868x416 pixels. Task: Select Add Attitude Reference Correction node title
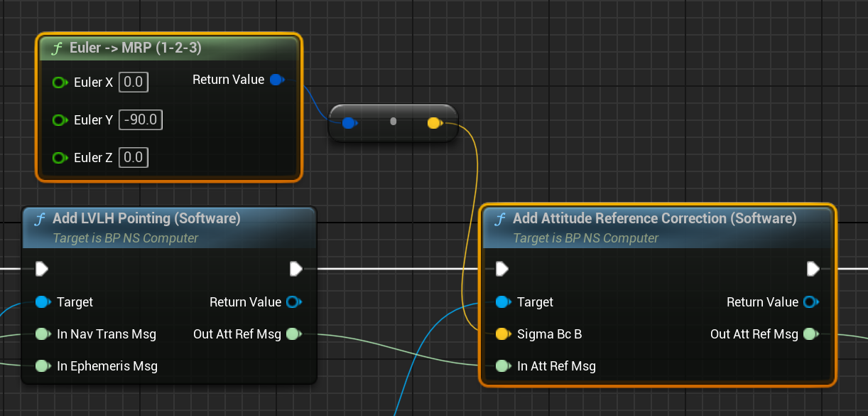654,218
